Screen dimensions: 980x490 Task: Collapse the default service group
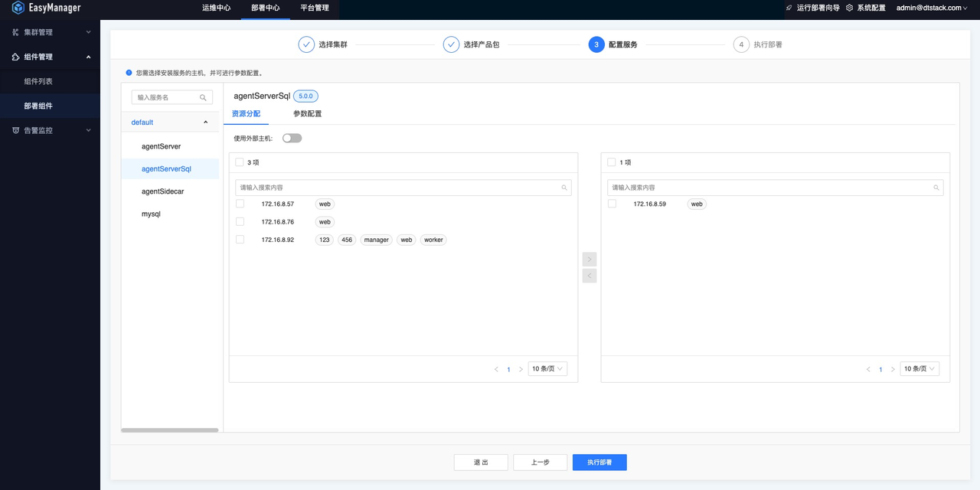pyautogui.click(x=205, y=122)
